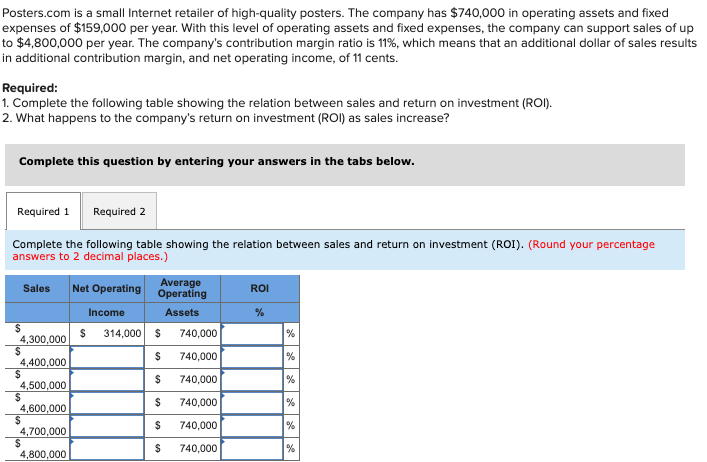Select the red rounding instruction text
707x462 pixels.
tap(333, 250)
